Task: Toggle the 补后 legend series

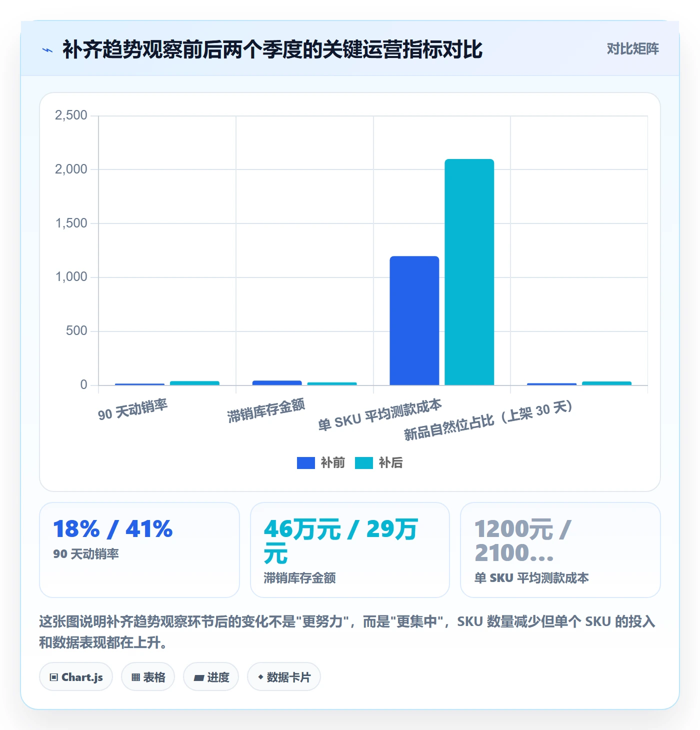Action: pos(378,463)
